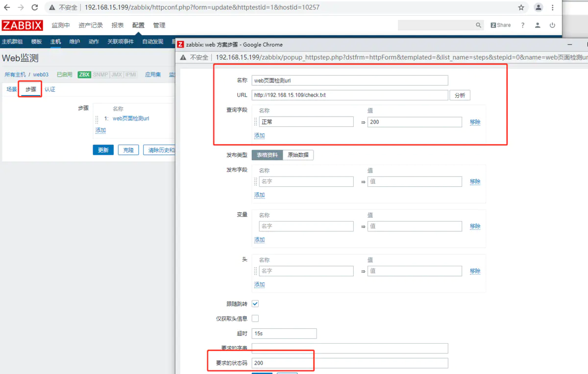Click the not-secure warning icon in popup
The height and width of the screenshot is (374, 588).
click(183, 57)
